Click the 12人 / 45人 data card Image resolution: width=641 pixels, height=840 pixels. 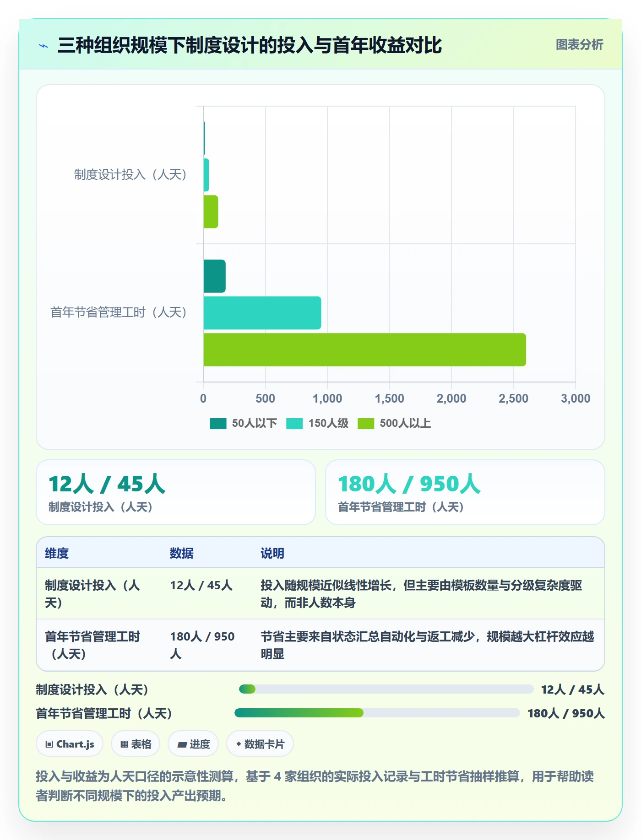tap(176, 492)
